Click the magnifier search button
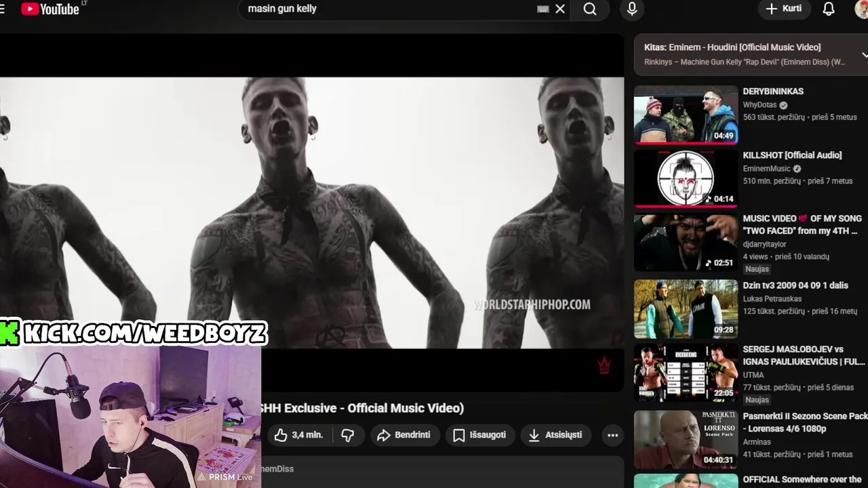Image resolution: width=868 pixels, height=488 pixels. (x=590, y=9)
